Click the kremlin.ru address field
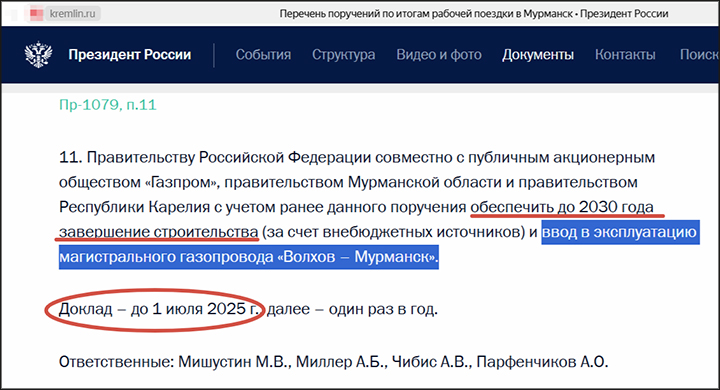 tap(73, 14)
